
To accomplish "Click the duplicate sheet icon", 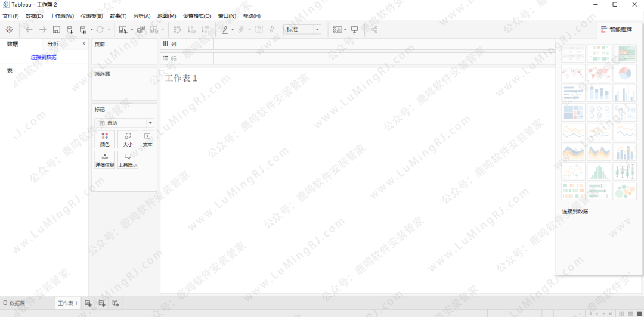I will click(141, 30).
